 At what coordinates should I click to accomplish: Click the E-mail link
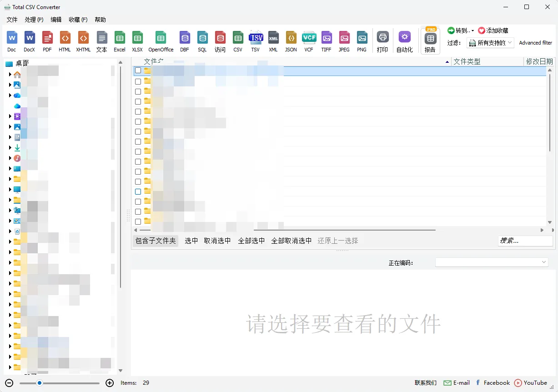click(x=457, y=383)
